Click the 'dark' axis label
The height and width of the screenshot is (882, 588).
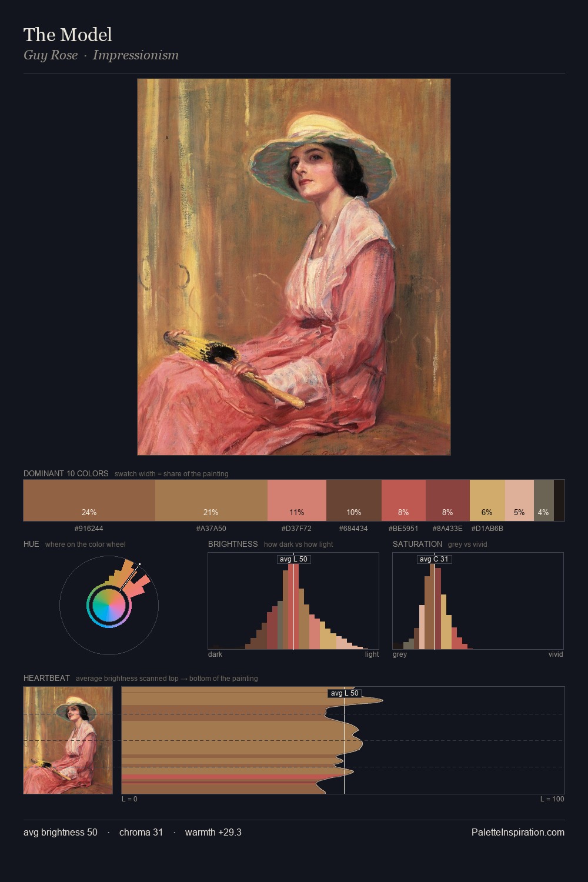pos(215,654)
